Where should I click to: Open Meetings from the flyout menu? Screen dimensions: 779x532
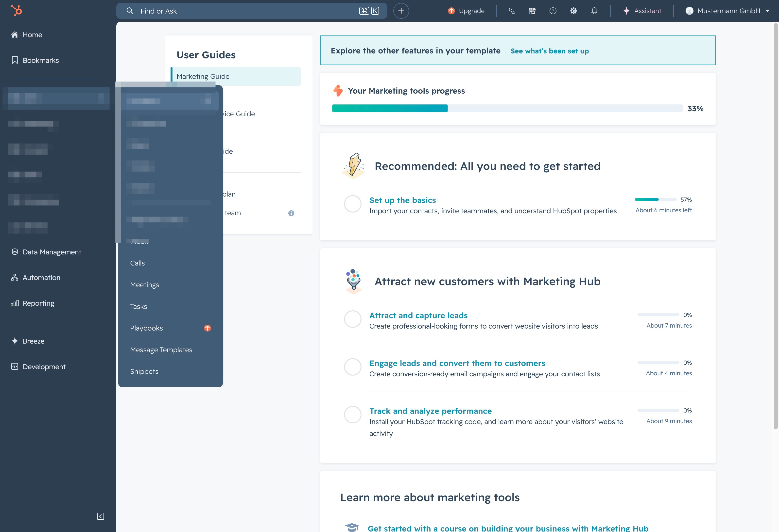click(144, 285)
